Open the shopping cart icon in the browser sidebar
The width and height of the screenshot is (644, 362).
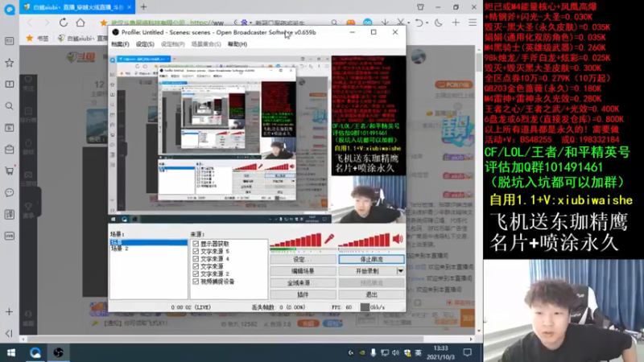click(x=9, y=171)
